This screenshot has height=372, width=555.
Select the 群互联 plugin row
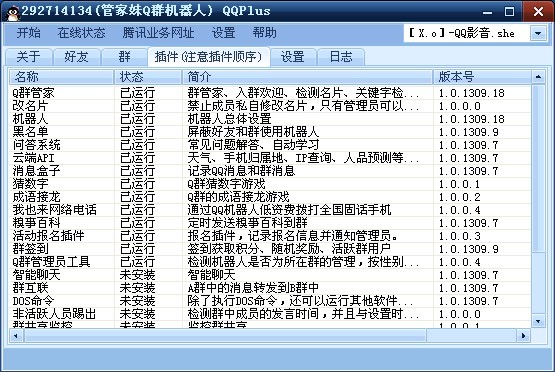270,288
